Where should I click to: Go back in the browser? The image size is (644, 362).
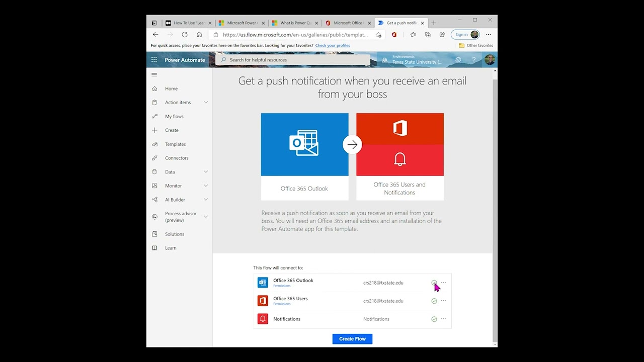pos(155,35)
